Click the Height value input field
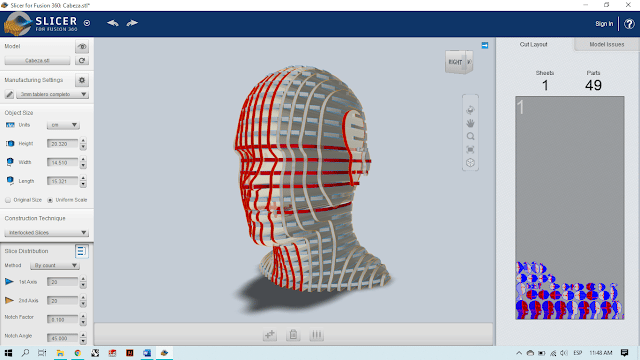Image resolution: width=640 pixels, height=360 pixels. [x=62, y=144]
